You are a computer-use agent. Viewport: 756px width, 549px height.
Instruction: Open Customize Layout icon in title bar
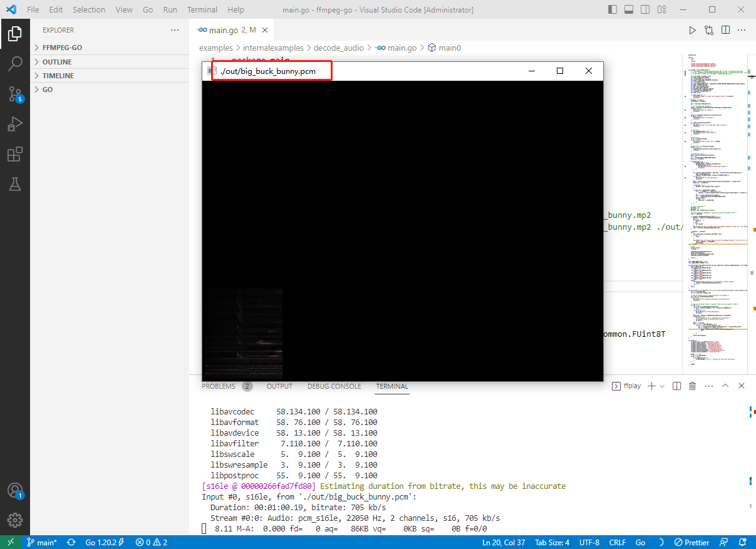click(x=660, y=9)
